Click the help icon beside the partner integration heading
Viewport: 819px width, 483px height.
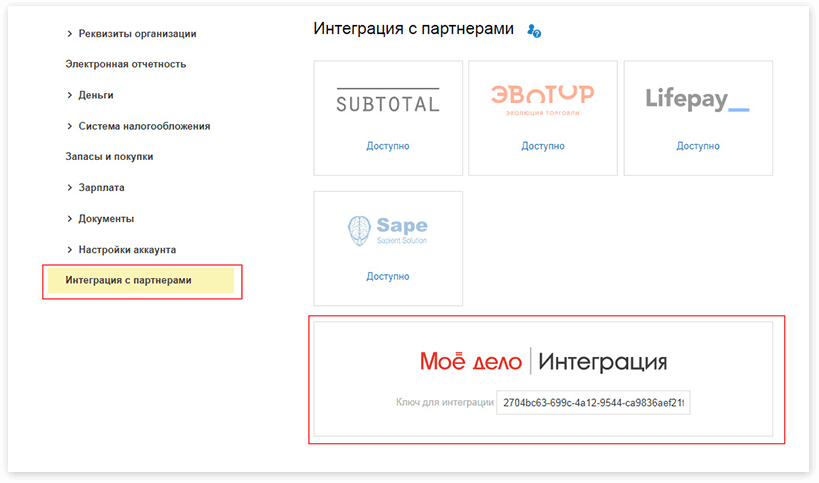(x=534, y=32)
